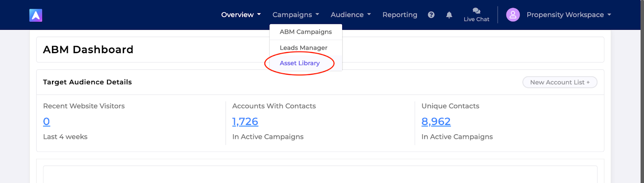This screenshot has height=183, width=644.
Task: Expand the Audience dropdown menu
Action: pyautogui.click(x=351, y=15)
